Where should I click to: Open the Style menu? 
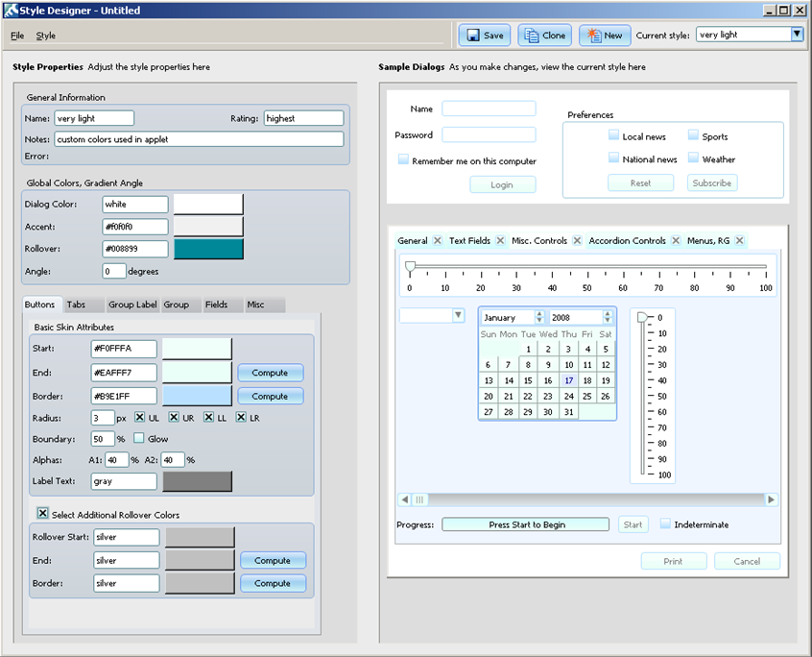point(46,36)
